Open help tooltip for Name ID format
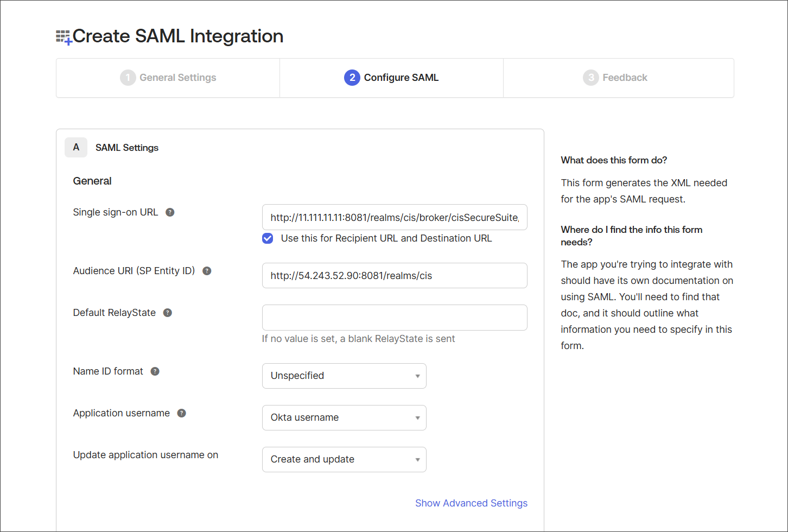Viewport: 788px width, 532px height. point(155,371)
